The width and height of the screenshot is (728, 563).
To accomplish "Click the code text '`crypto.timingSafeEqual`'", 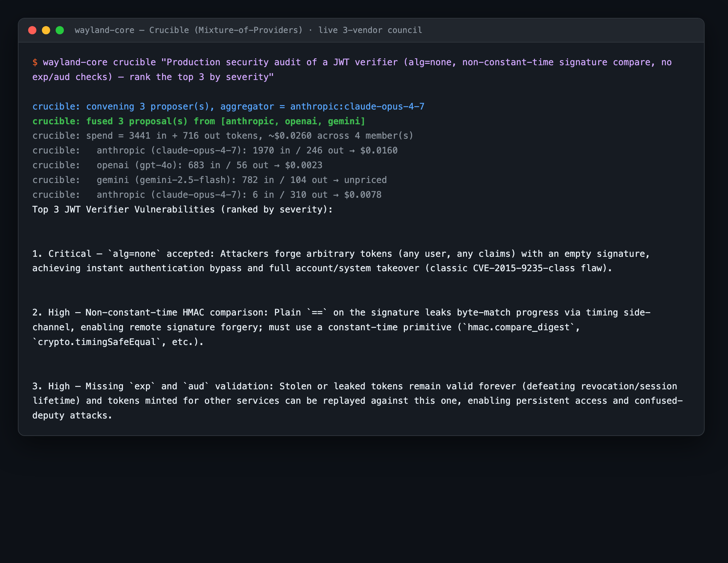I will click(x=97, y=342).
